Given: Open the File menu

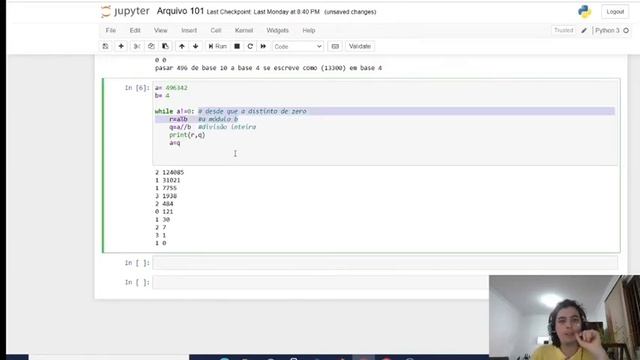Looking at the screenshot, I should pos(111,30).
